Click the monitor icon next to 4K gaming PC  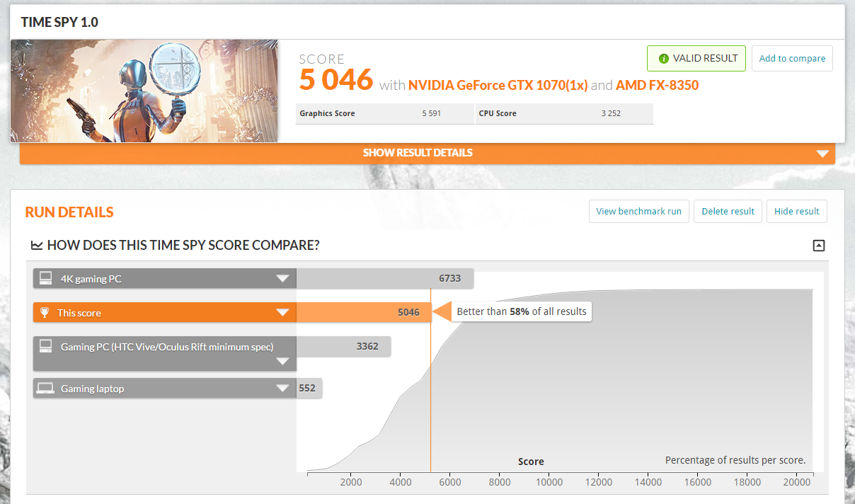(45, 278)
